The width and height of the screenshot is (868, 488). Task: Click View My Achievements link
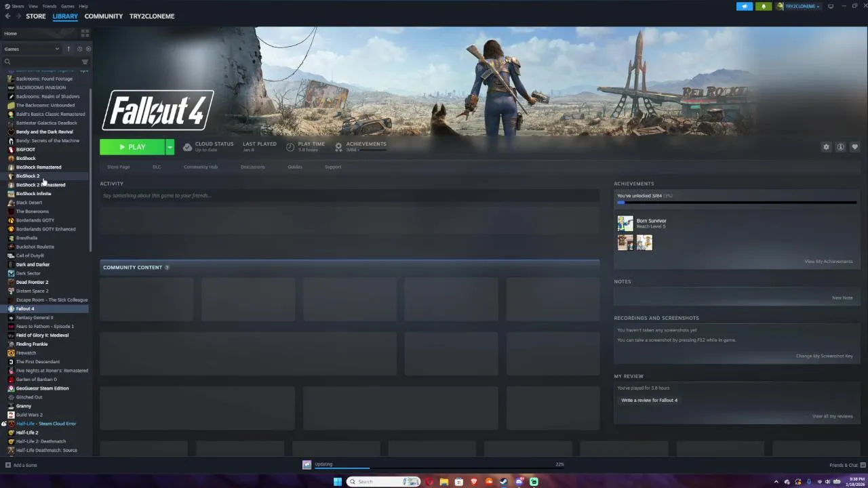point(829,262)
